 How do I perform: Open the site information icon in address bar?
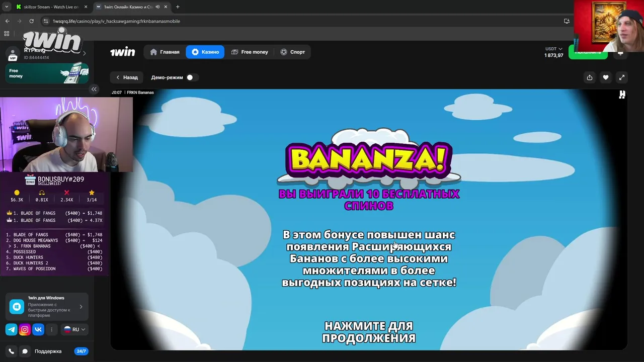point(46,21)
